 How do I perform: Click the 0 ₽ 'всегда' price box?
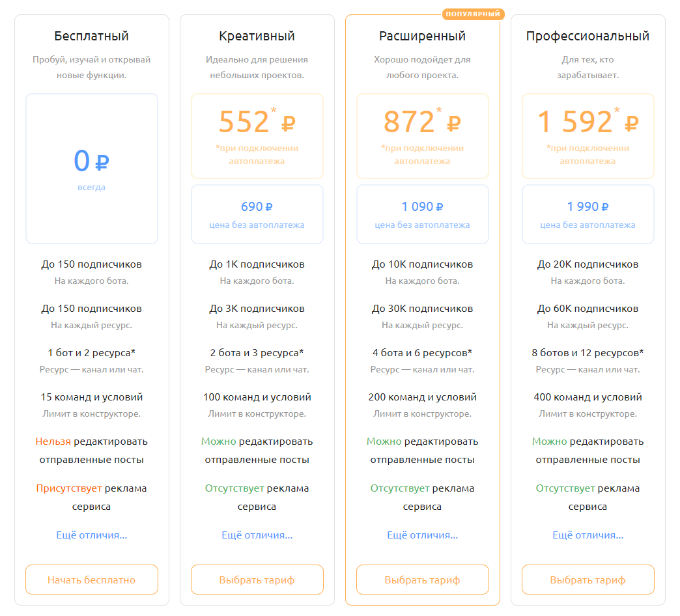(x=92, y=169)
